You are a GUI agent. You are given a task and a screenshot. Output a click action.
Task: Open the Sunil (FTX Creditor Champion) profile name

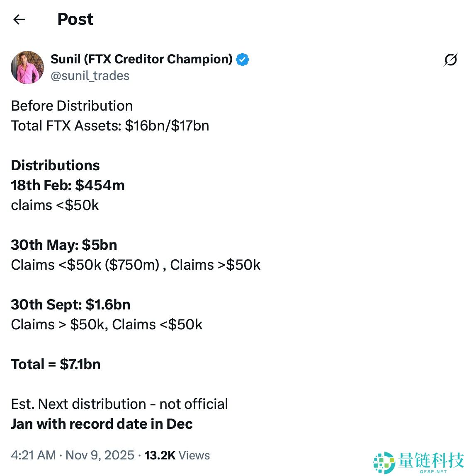pos(141,59)
